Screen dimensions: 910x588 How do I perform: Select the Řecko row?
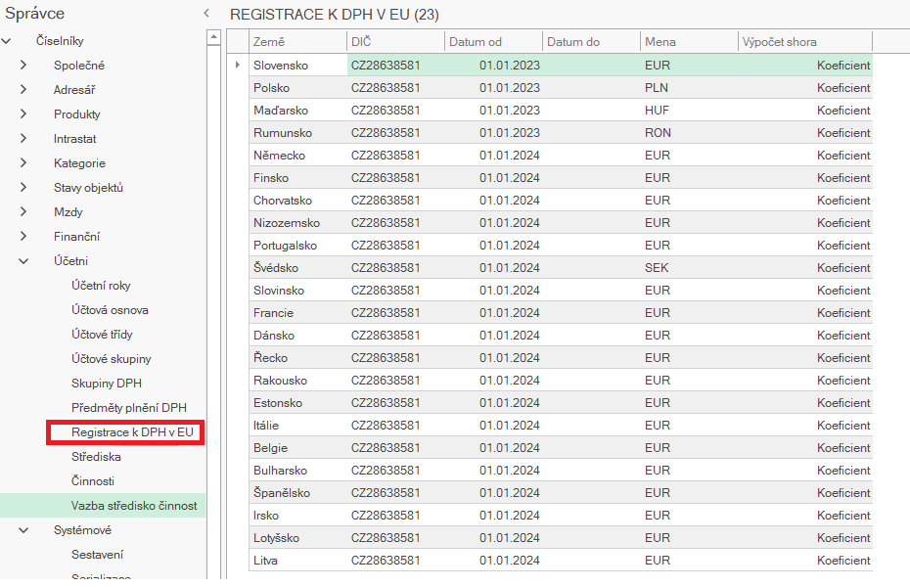click(x=561, y=357)
